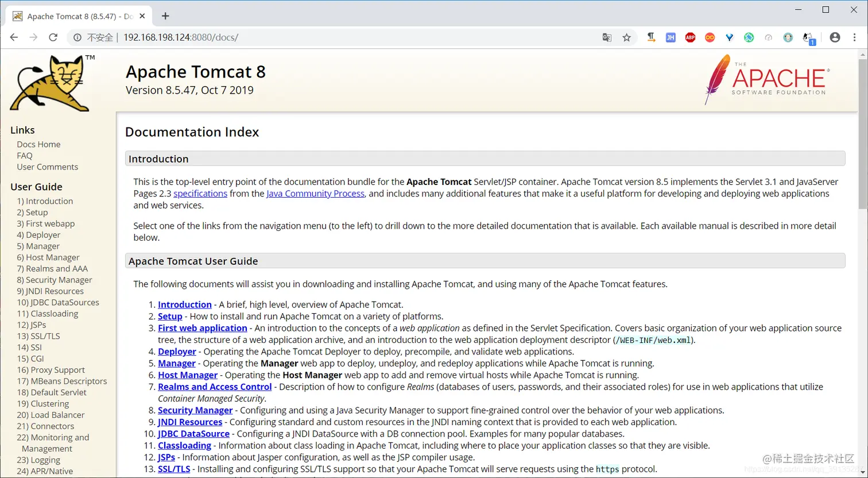The width and height of the screenshot is (868, 478).
Task: Click the gray gauge extension icon
Action: click(768, 37)
